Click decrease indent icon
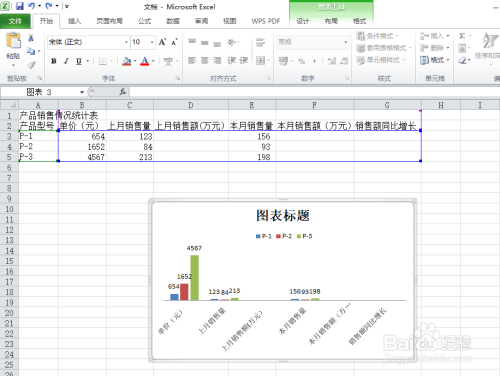The width and height of the screenshot is (500, 376). [232, 61]
